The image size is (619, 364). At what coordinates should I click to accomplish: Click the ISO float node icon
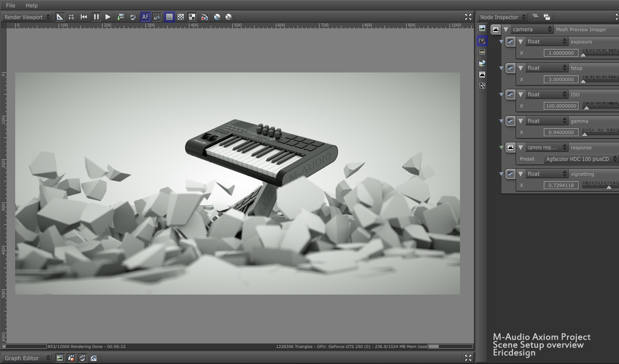(x=510, y=95)
